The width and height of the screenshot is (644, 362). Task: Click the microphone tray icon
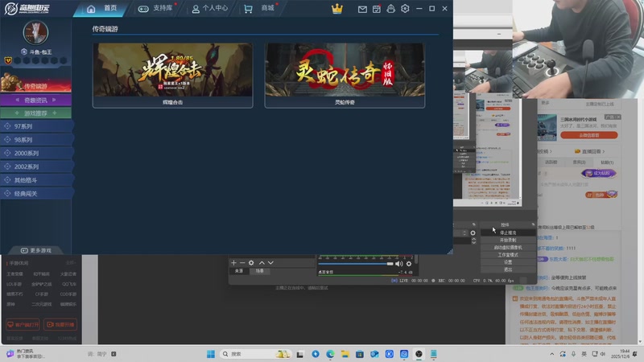pos(573,354)
